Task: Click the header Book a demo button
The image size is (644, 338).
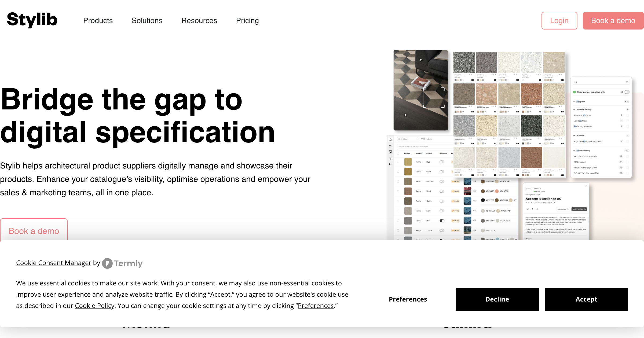Action: tap(613, 21)
